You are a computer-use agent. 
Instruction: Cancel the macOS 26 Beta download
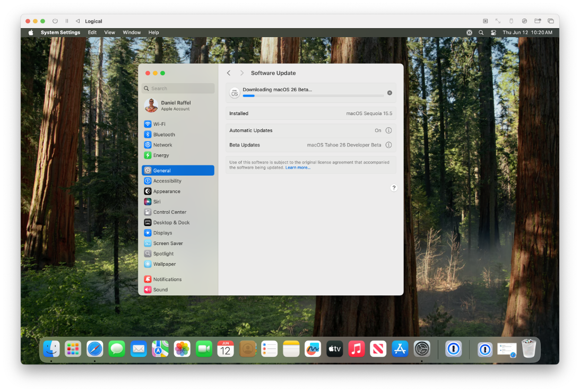389,93
